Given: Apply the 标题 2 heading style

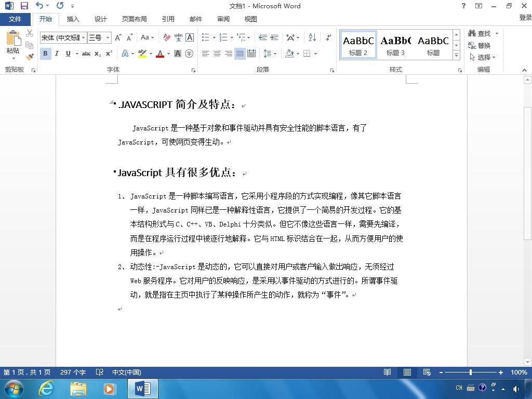Looking at the screenshot, I should pyautogui.click(x=358, y=45).
